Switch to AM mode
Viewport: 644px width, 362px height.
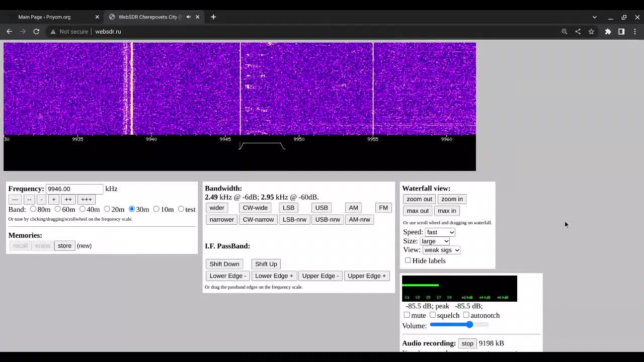(x=354, y=208)
